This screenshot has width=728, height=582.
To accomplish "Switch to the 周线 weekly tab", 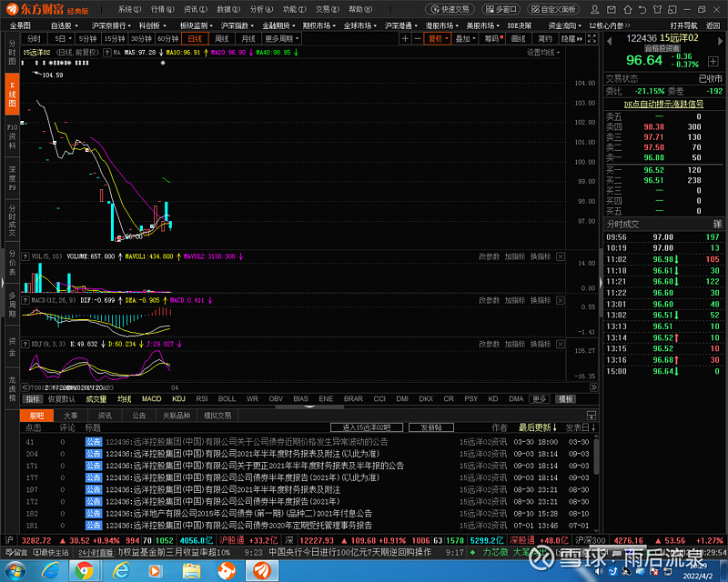I will point(222,38).
